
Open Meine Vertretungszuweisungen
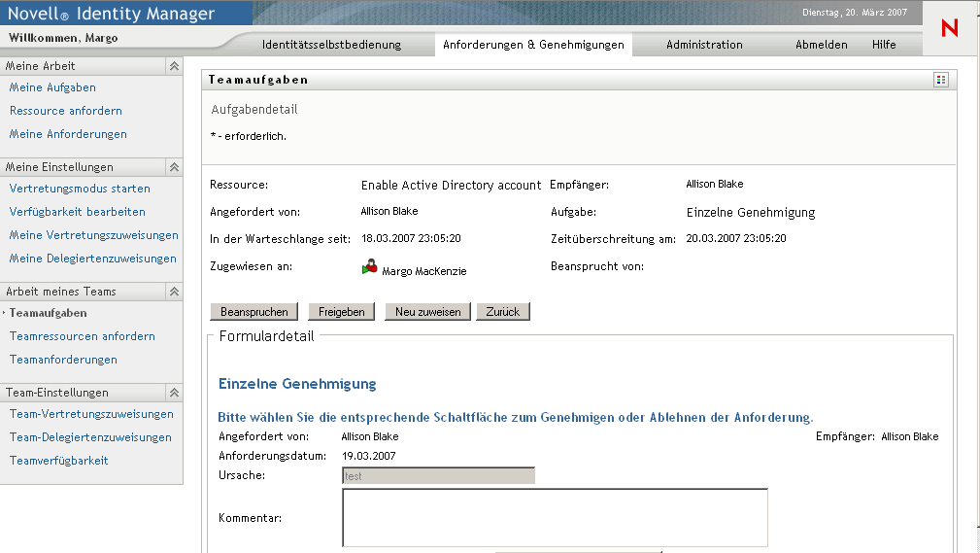click(x=94, y=235)
